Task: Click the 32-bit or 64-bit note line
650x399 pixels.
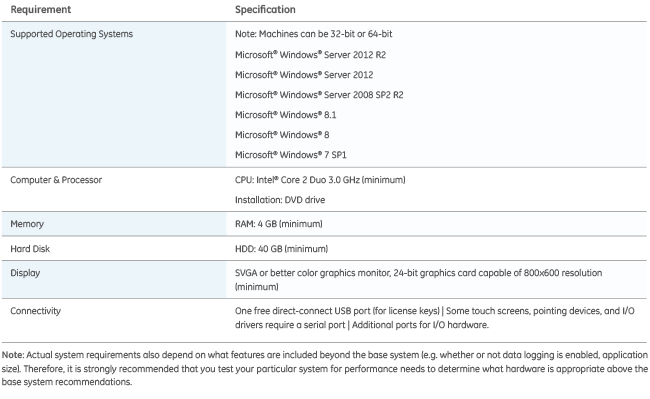Action: 313,34
